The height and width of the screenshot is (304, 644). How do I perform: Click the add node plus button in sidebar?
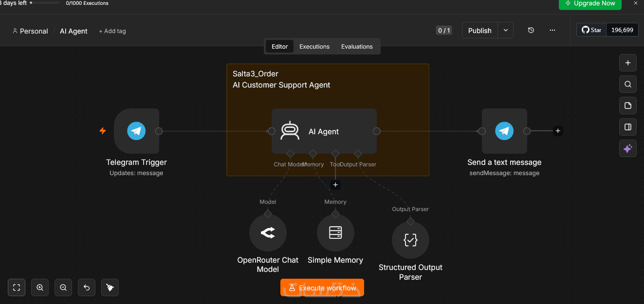click(x=628, y=63)
